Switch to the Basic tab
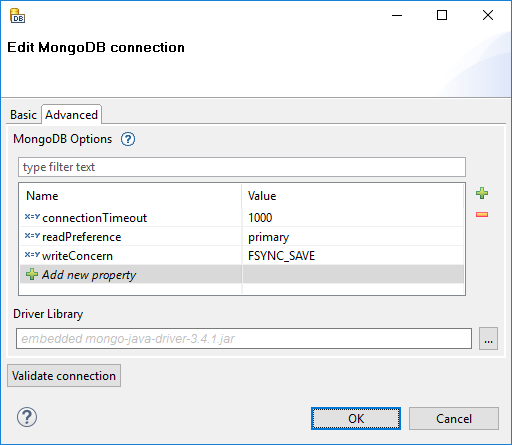Viewport: 512px width, 445px height. pyautogui.click(x=23, y=115)
